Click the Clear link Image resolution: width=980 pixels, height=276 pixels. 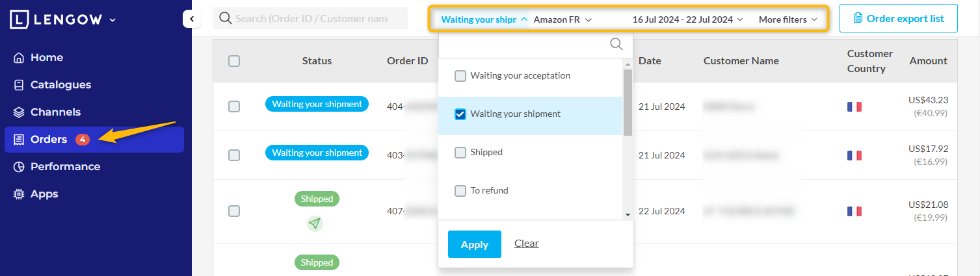pos(526,244)
